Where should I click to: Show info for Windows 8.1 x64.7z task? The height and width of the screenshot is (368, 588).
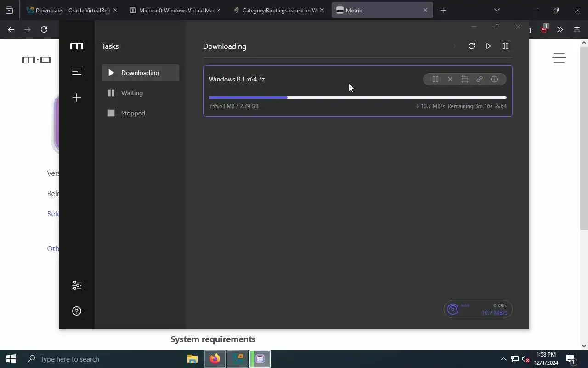tap(494, 79)
